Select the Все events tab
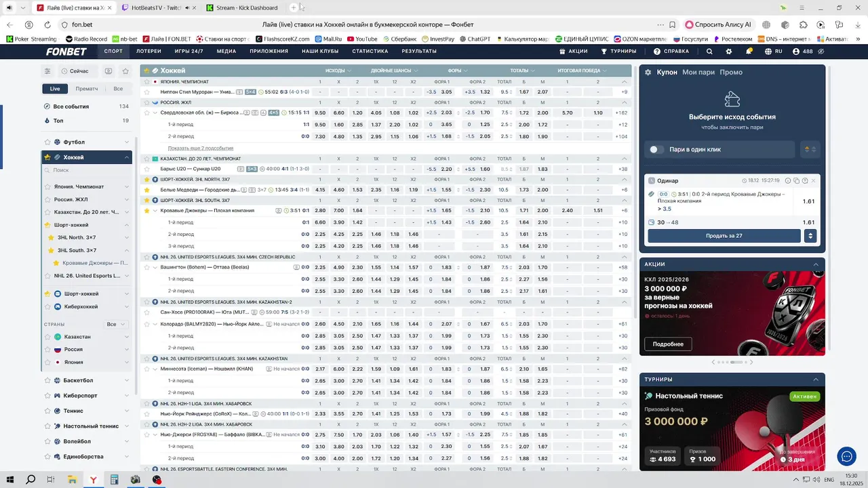The height and width of the screenshot is (488, 868). 118,89
